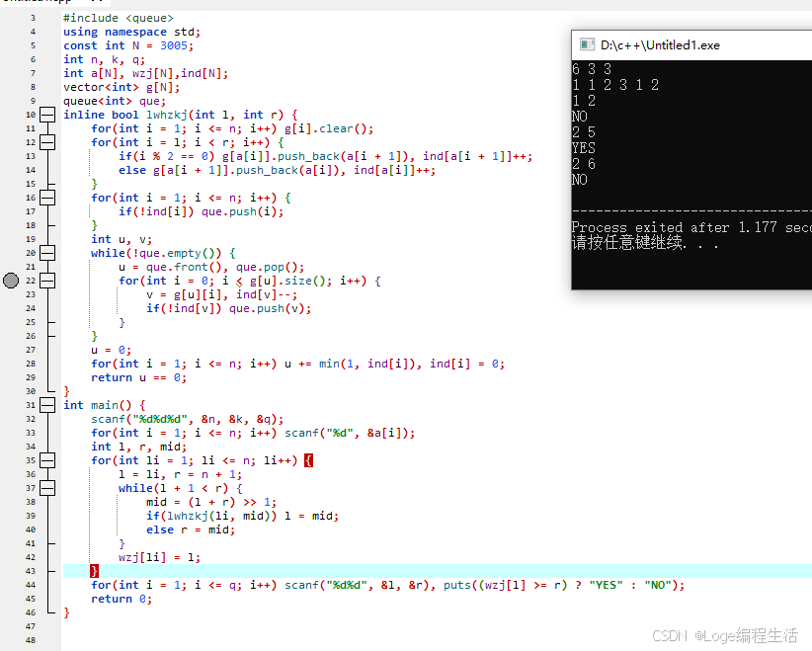Click the console window icon in Untitled1.exe title
The image size is (812, 651).
pos(587,44)
